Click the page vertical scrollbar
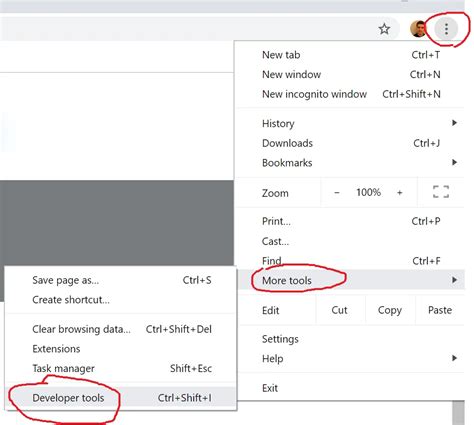 (x=459, y=413)
